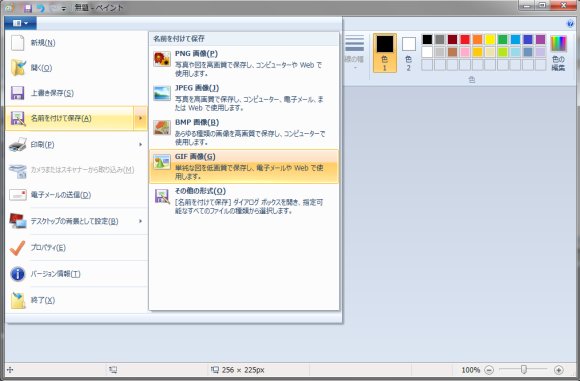Click the 終了(X) exit icon
This screenshot has height=381, width=580.
[x=18, y=300]
